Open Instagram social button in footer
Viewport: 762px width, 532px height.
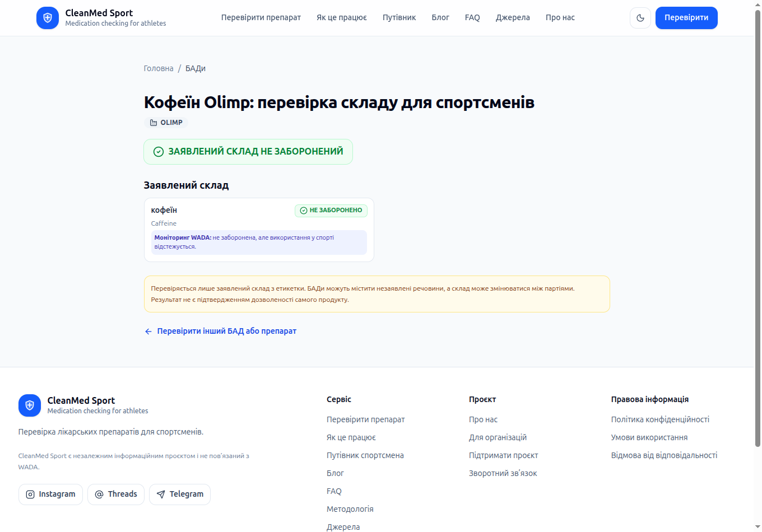click(x=50, y=494)
